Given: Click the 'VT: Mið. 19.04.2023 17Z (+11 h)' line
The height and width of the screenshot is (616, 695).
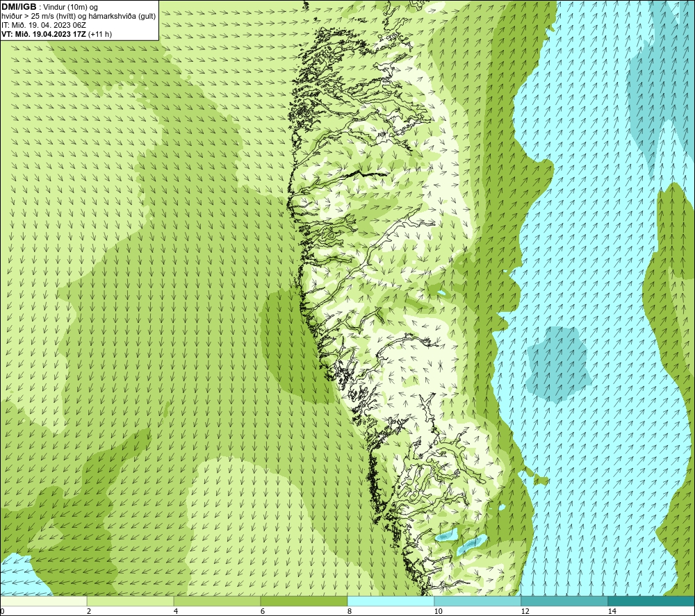Looking at the screenshot, I should [x=56, y=34].
